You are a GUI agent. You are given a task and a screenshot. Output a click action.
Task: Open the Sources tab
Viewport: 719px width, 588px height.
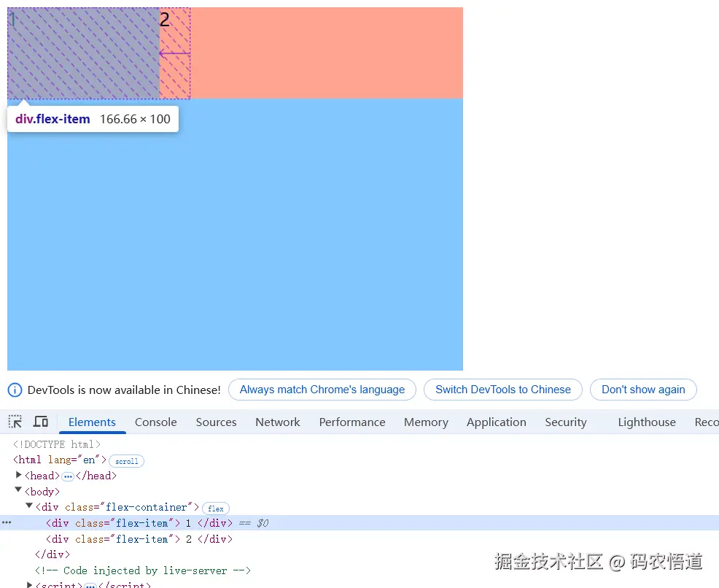(x=216, y=422)
